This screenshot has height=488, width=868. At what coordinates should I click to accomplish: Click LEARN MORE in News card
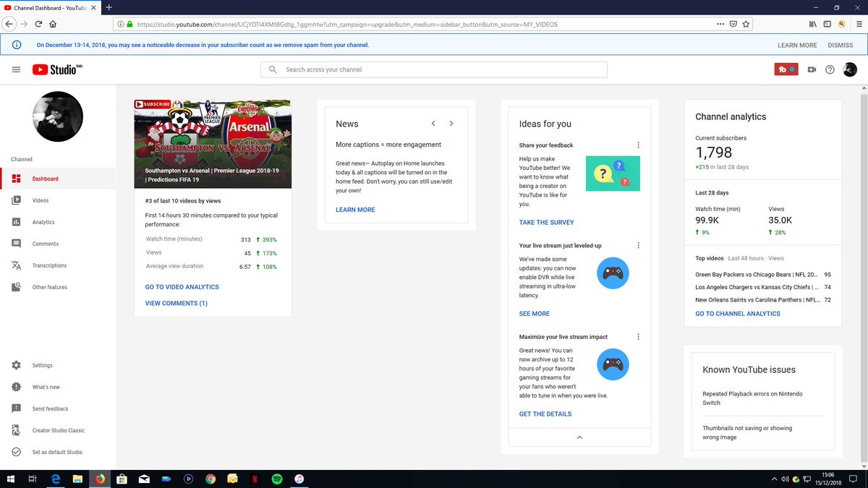(355, 210)
